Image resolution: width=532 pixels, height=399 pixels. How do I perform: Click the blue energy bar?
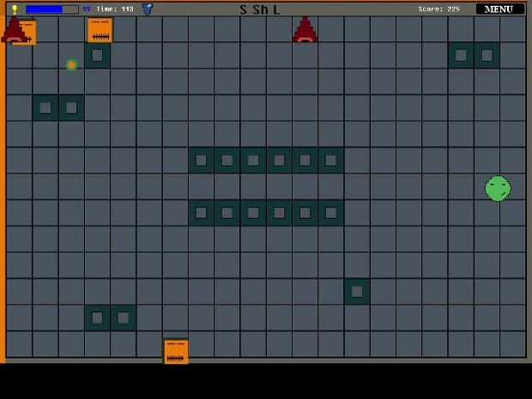pos(51,9)
